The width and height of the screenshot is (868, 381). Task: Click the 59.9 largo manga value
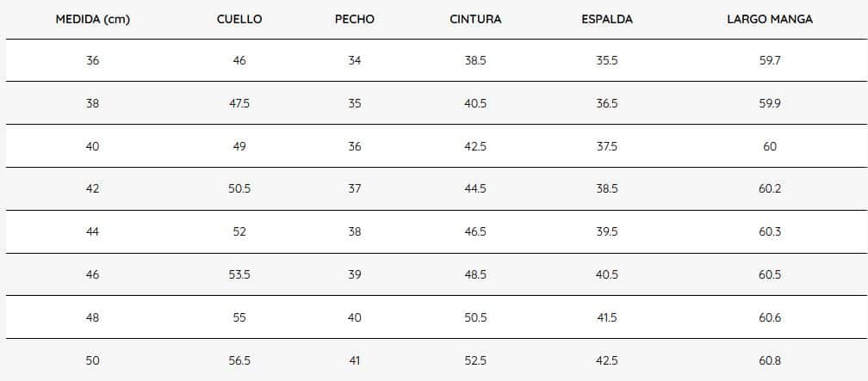tap(770, 103)
